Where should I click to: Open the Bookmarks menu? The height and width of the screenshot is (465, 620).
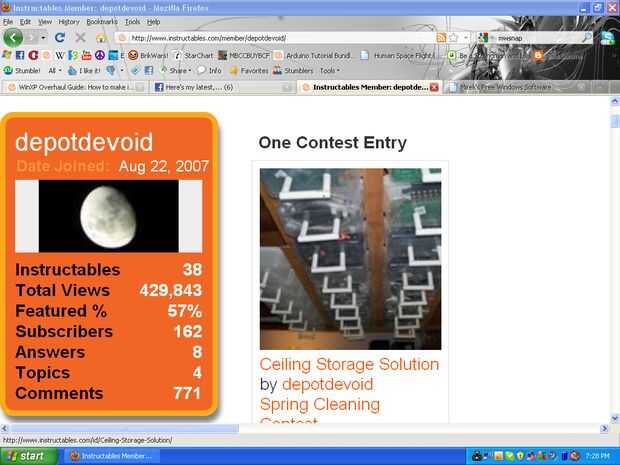tap(102, 22)
